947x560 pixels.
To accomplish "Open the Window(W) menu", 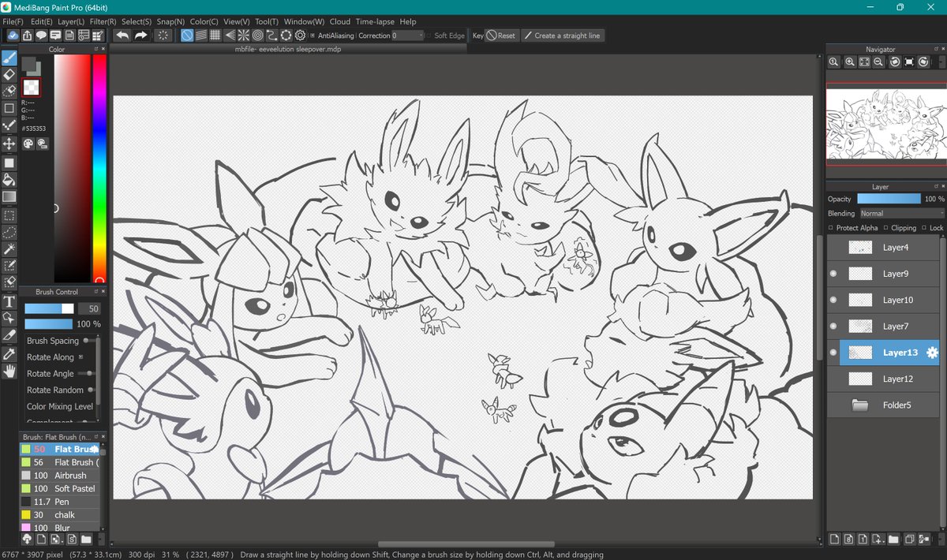I will 304,21.
